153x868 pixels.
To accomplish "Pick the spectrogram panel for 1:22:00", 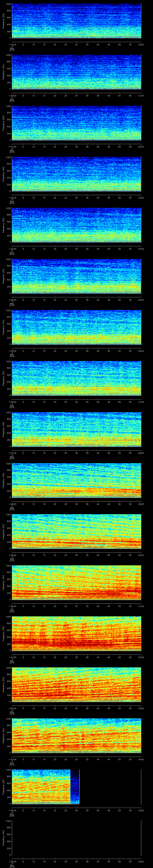I will [77, 174].
